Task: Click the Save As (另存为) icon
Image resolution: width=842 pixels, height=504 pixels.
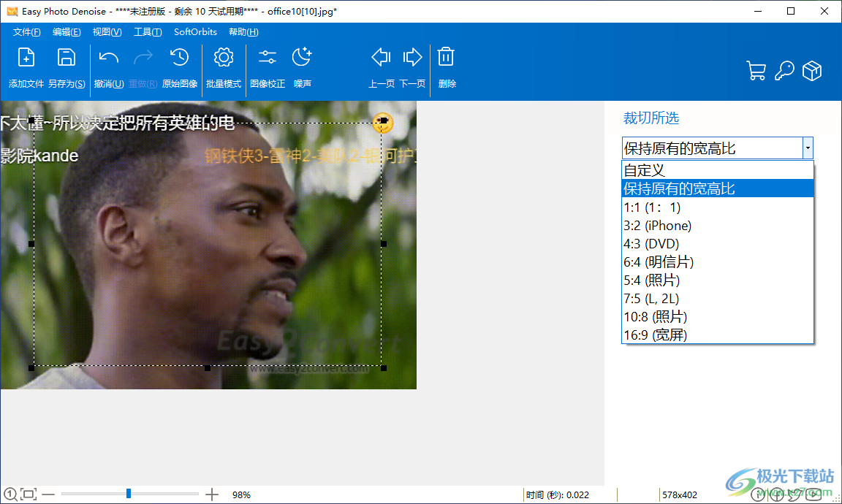Action: pyautogui.click(x=66, y=58)
